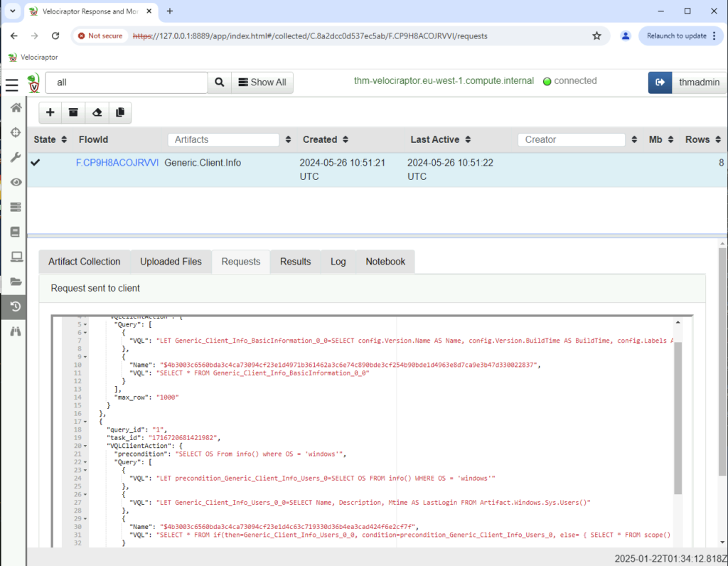728x566 pixels.
Task: Open Host Information laptop sidebar icon
Action: [x=16, y=256]
